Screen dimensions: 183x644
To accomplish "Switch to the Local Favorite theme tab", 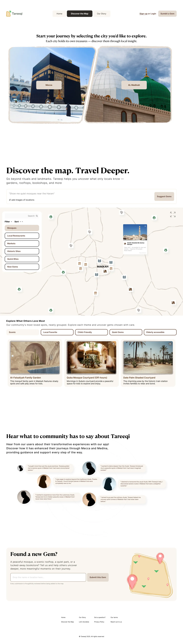I will (57, 332).
